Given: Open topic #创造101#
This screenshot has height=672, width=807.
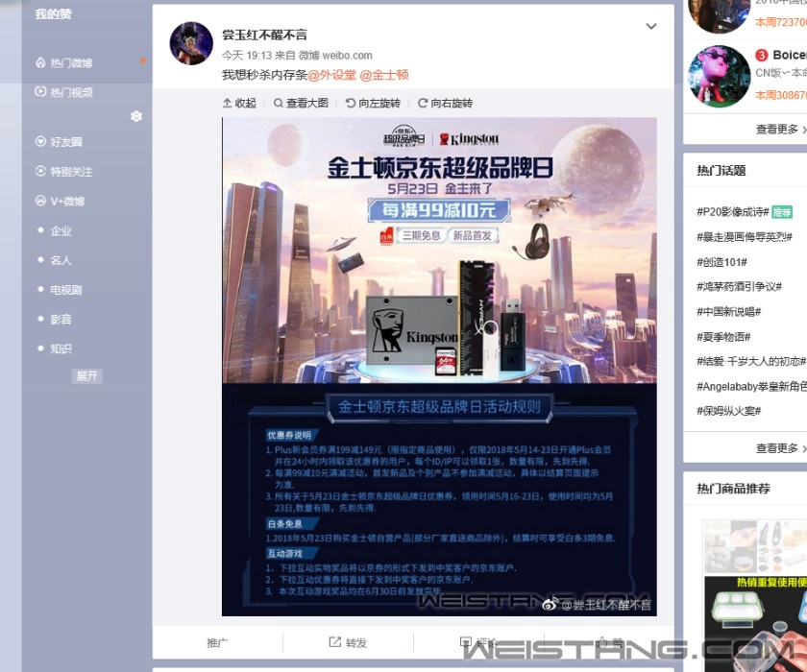Looking at the screenshot, I should tap(721, 262).
